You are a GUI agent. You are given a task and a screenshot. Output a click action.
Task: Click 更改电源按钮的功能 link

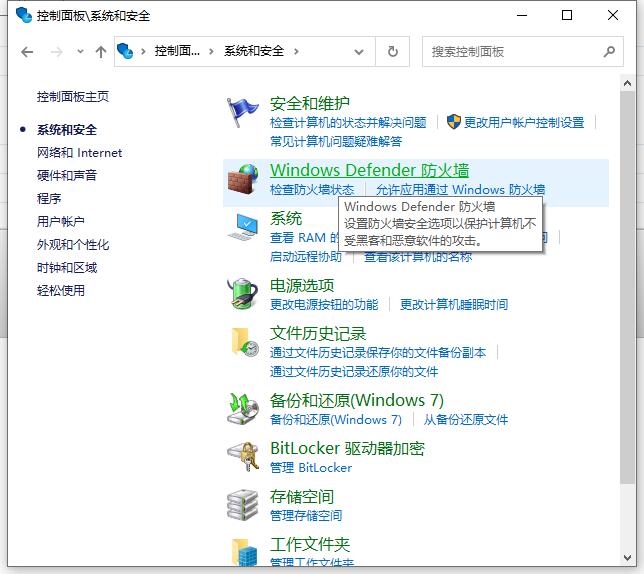tap(324, 305)
